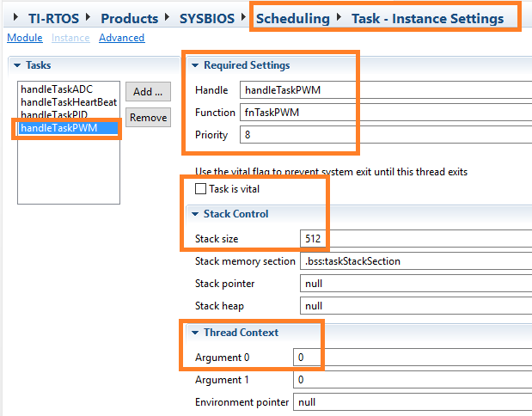Collapse the Thread Context section
Screen dimensions: 532x416
click(195, 333)
